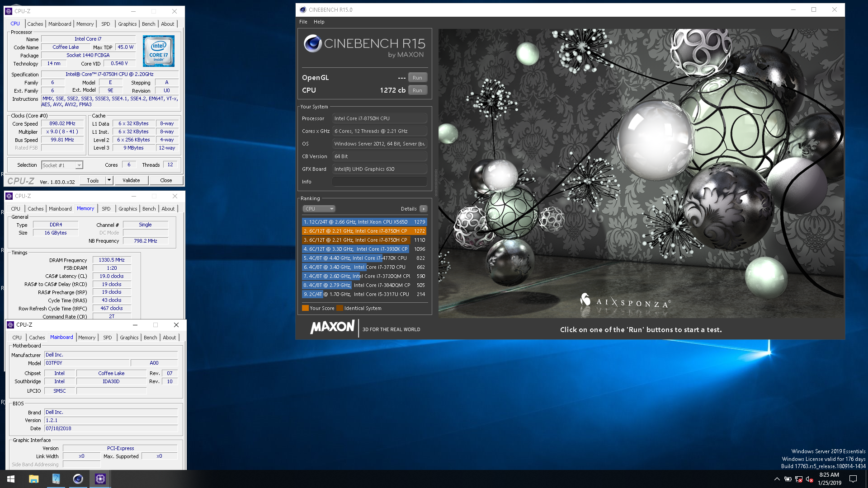Click the Cinebench rendered scene preview
The height and width of the screenshot is (488, 868).
tap(641, 174)
